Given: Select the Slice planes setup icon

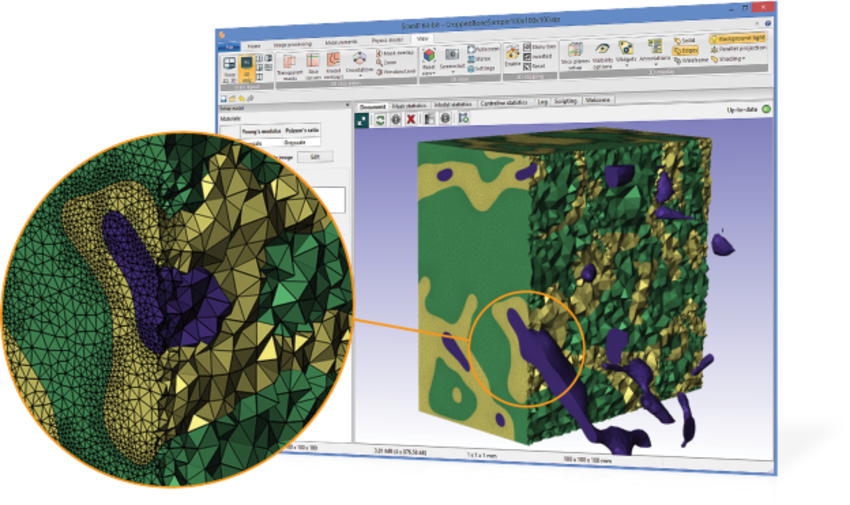Looking at the screenshot, I should coord(576,55).
